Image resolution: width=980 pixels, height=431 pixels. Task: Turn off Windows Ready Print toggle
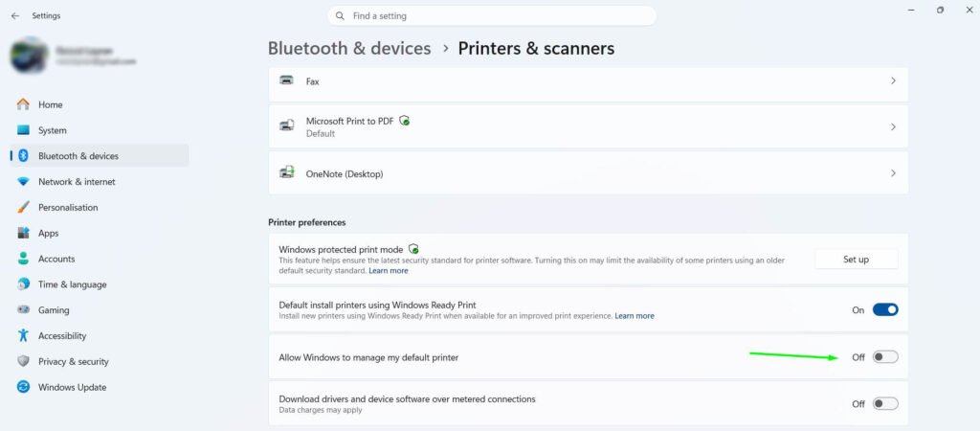click(x=885, y=309)
